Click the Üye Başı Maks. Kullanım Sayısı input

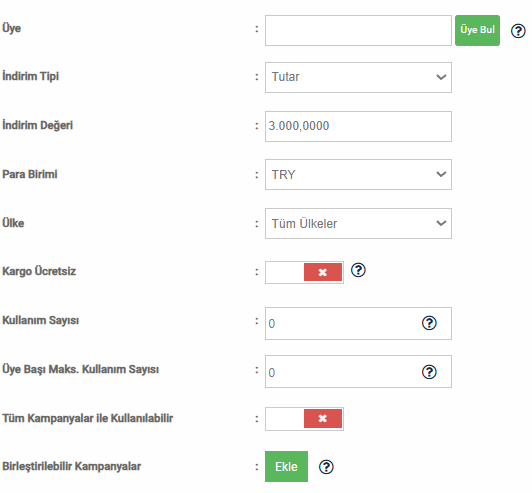[x=358, y=372]
